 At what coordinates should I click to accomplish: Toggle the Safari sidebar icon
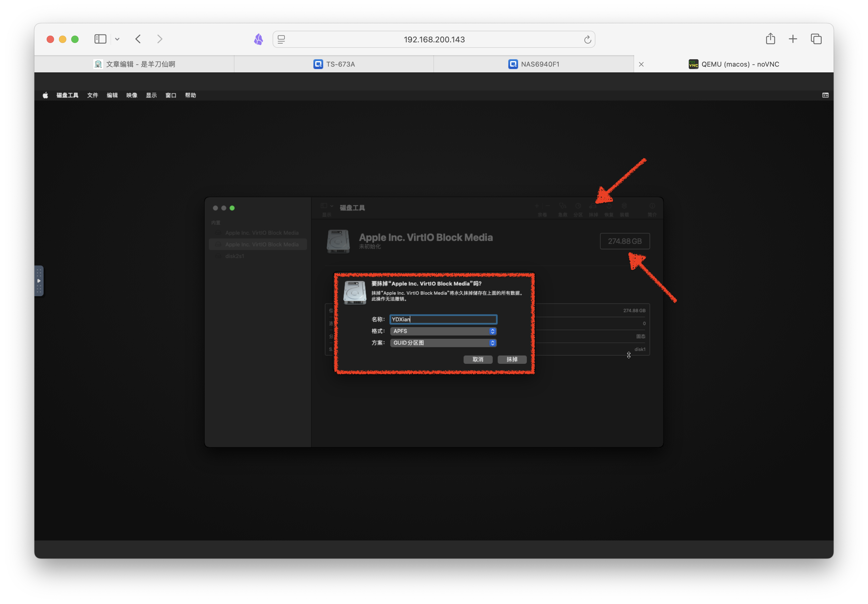tap(100, 39)
